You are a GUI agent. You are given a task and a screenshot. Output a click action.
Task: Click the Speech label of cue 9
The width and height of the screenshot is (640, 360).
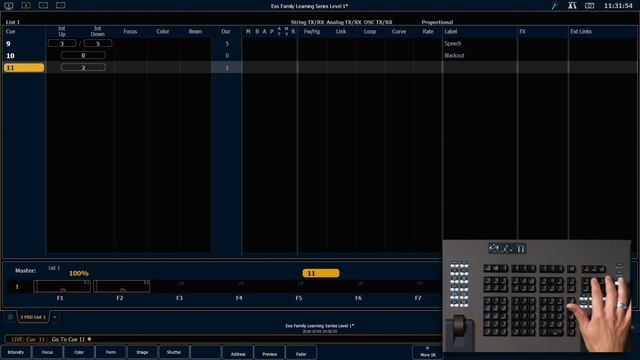453,43
